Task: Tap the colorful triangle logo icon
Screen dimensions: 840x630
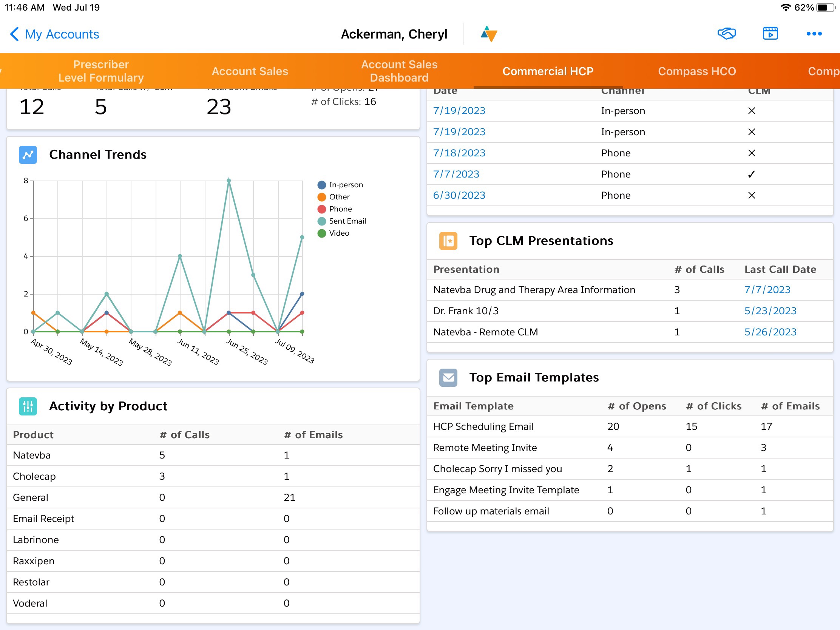Action: [x=489, y=34]
